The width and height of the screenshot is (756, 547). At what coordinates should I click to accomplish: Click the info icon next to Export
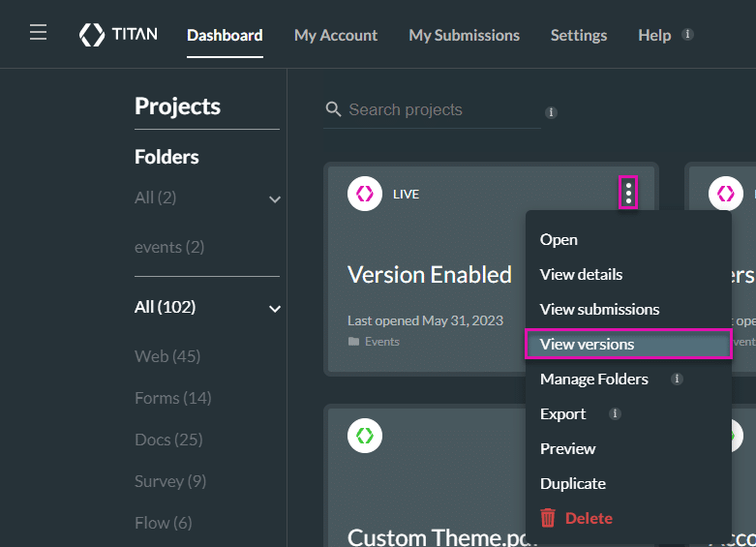coord(615,413)
